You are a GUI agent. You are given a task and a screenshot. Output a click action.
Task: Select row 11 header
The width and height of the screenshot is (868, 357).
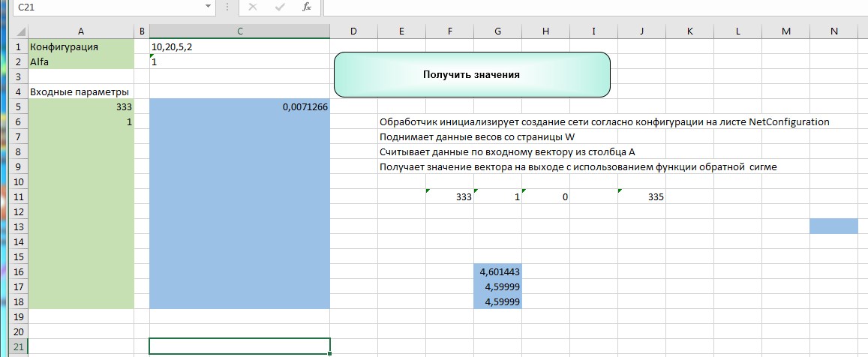(x=20, y=196)
